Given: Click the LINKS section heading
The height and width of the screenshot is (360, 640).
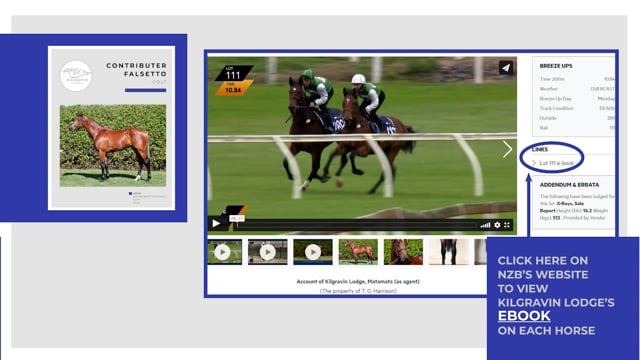Looking at the screenshot, I should point(540,149).
